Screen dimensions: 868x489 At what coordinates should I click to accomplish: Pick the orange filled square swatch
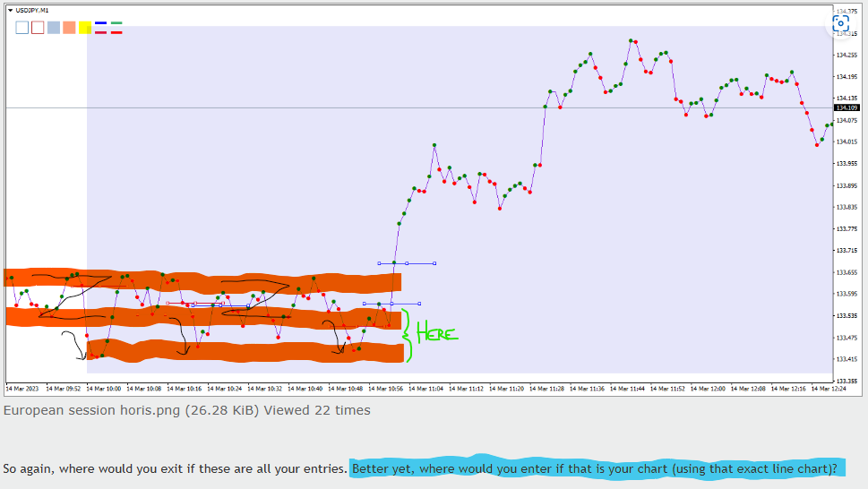(x=69, y=28)
